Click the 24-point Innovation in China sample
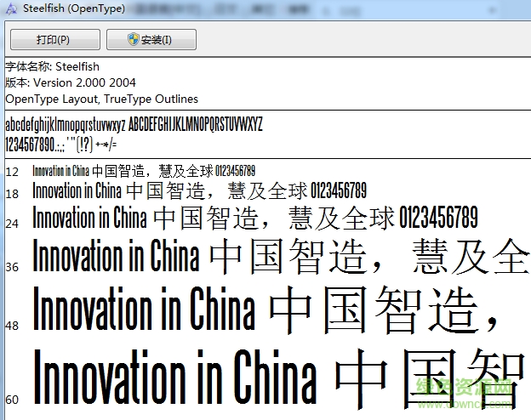The width and height of the screenshot is (531, 420). [x=255, y=218]
